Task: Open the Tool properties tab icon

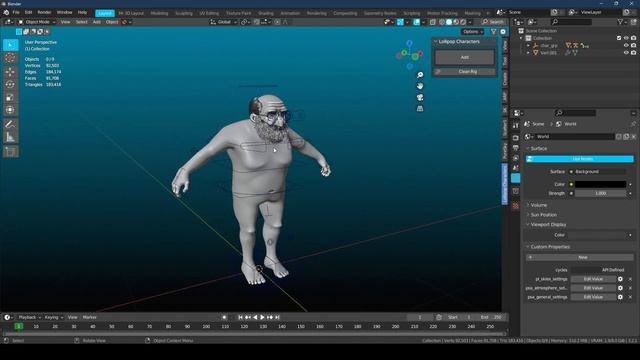Action: (516, 126)
